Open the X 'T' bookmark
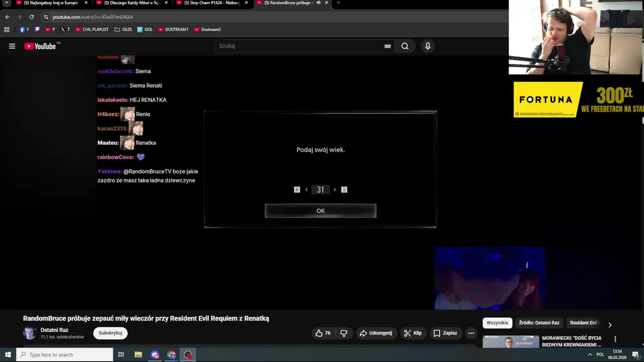 (x=65, y=30)
